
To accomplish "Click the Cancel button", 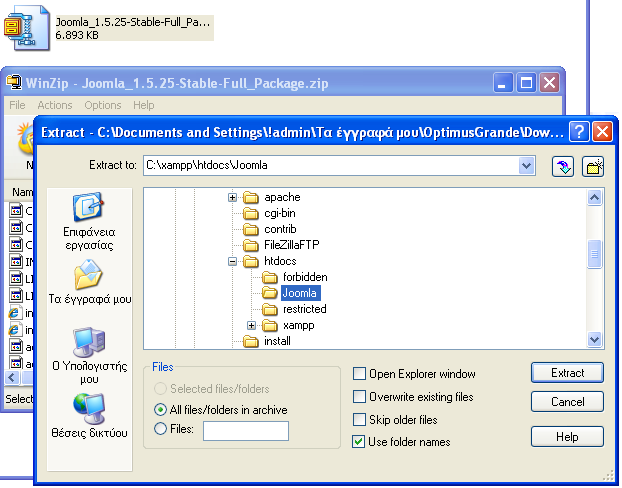I will pos(567,402).
